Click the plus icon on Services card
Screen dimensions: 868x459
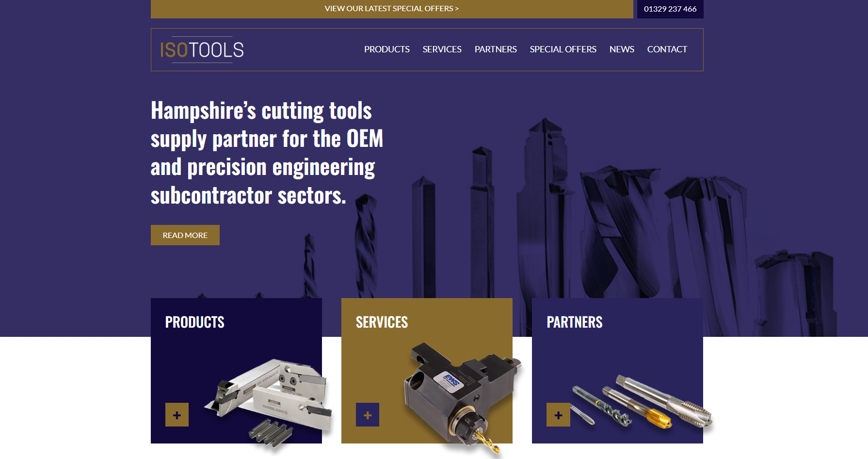368,415
